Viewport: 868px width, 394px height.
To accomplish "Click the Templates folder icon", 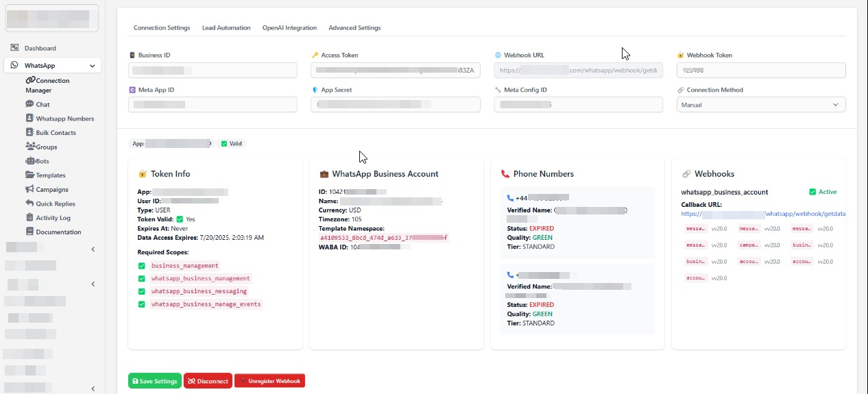I will pos(29,175).
